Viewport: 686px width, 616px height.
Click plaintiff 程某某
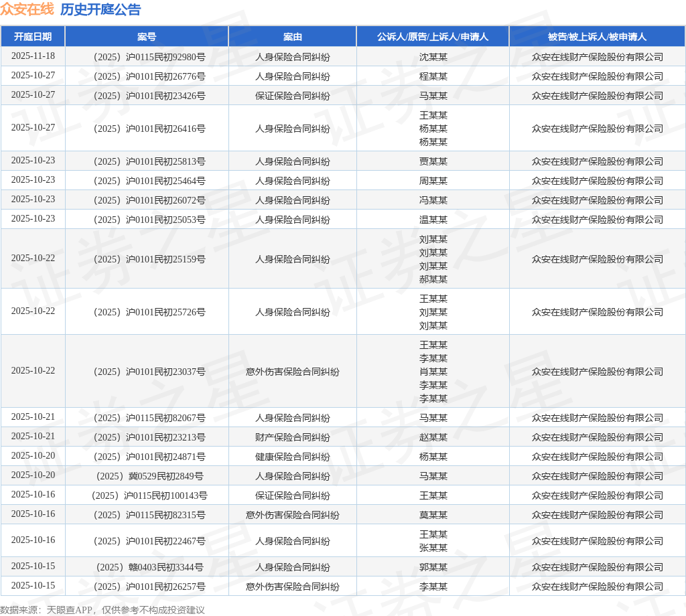[433, 76]
